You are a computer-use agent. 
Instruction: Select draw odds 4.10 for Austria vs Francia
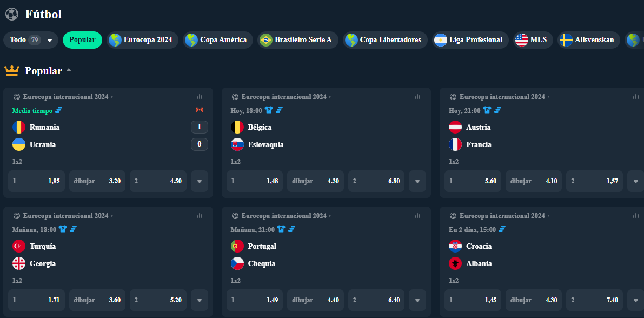tap(533, 181)
